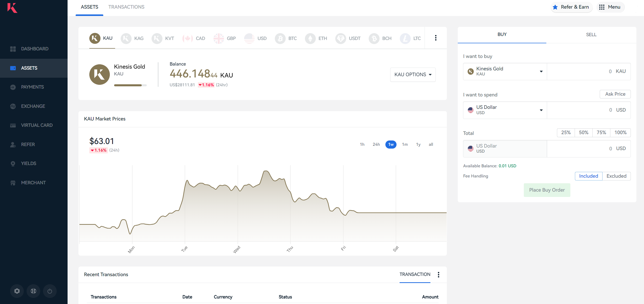Set fee handling to Excluded
The image size is (644, 304).
coord(616,176)
